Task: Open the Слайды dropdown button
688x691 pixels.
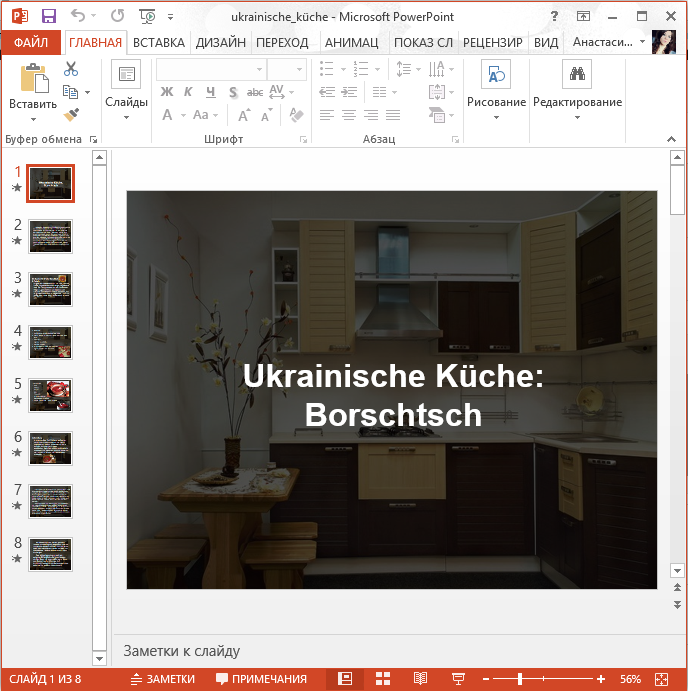Action: tap(126, 90)
